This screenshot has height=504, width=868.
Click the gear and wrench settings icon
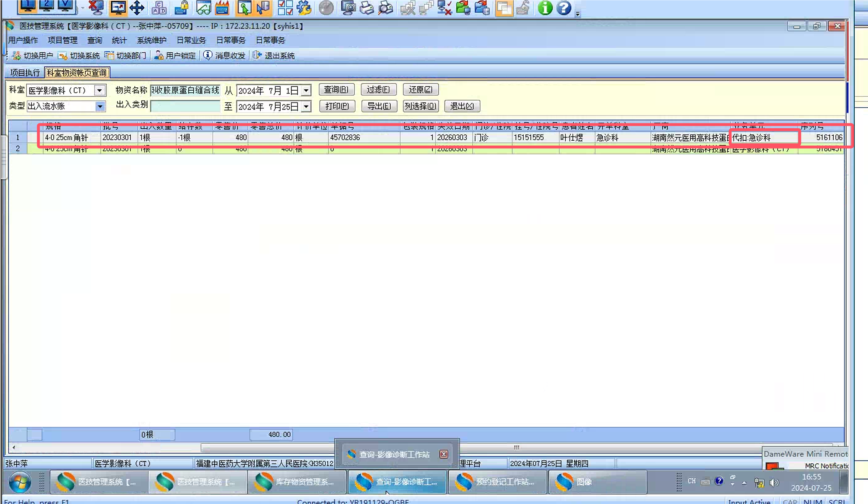point(304,7)
